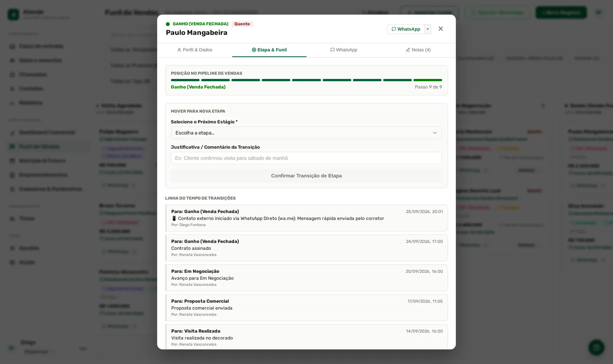Click the last segment of the pipeline progress bar
Viewport: 613px width, 364px height.
428,80
